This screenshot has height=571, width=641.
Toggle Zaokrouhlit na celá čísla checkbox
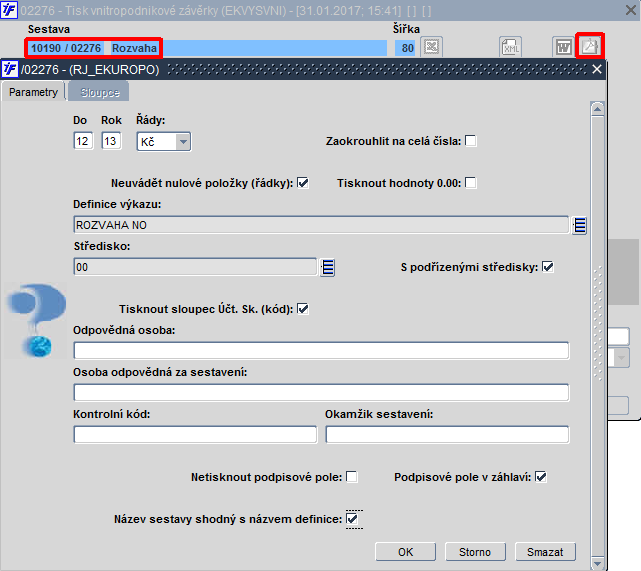[x=471, y=141]
